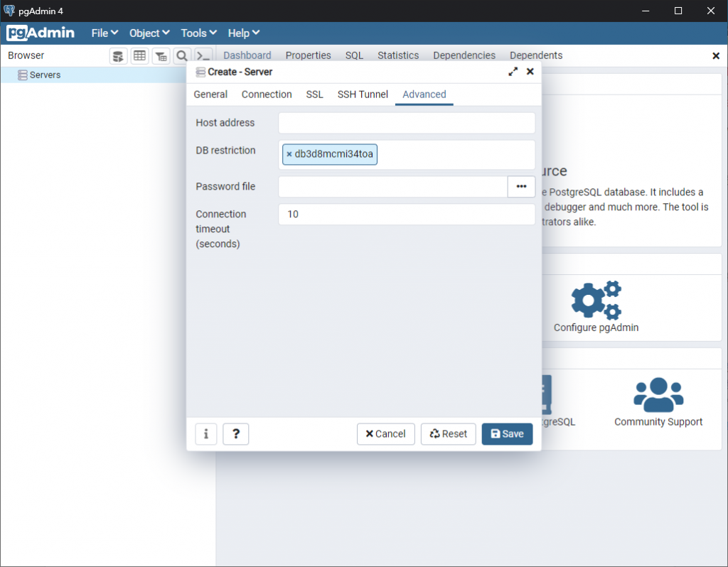The image size is (728, 567).
Task: Select Servers in the Browser tree
Action: pos(45,75)
